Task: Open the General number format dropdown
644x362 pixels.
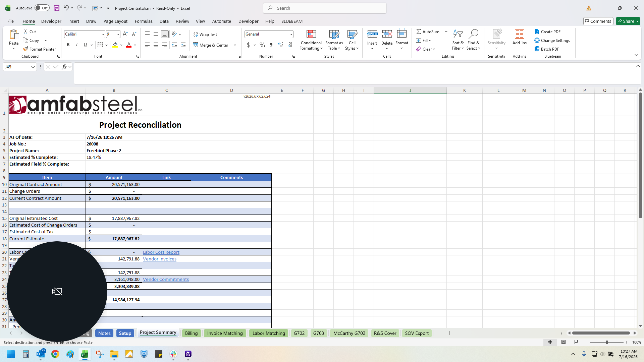Action: pyautogui.click(x=291, y=34)
